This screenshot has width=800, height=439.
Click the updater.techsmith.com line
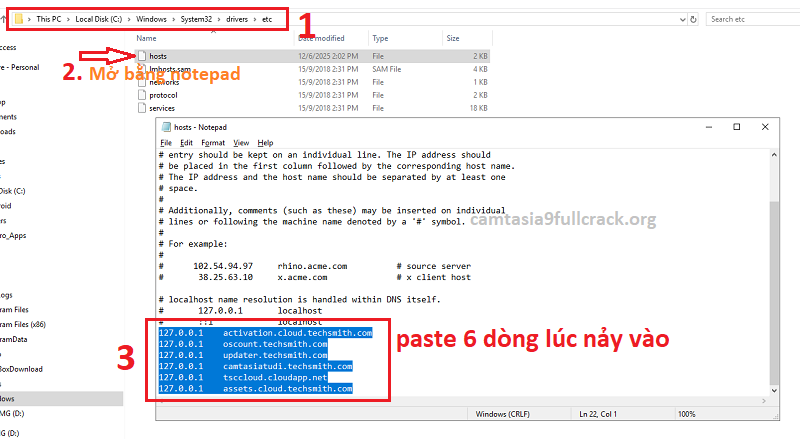[243, 355]
